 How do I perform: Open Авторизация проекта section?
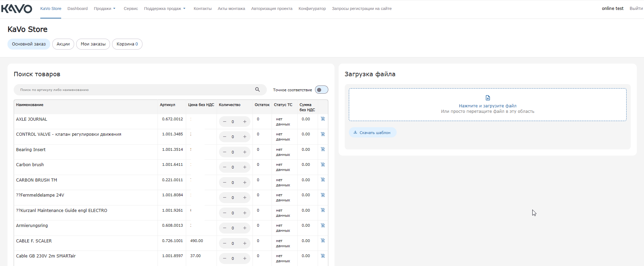point(272,9)
